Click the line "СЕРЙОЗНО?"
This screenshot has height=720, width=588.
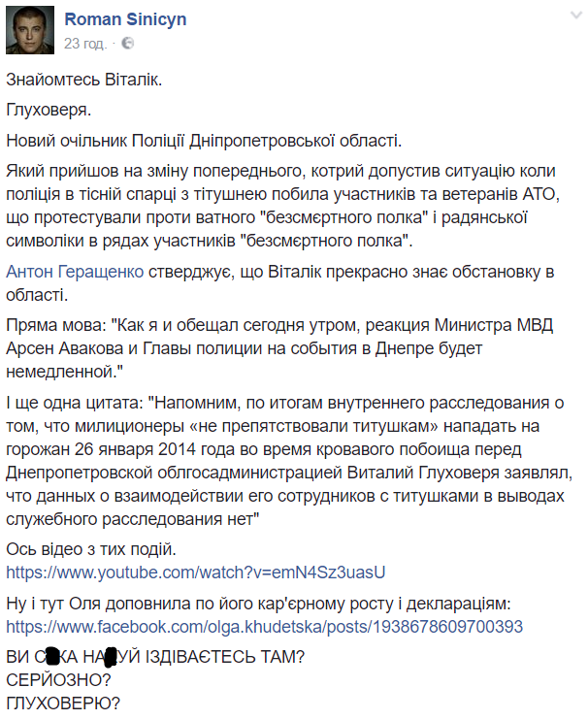click(x=48, y=680)
